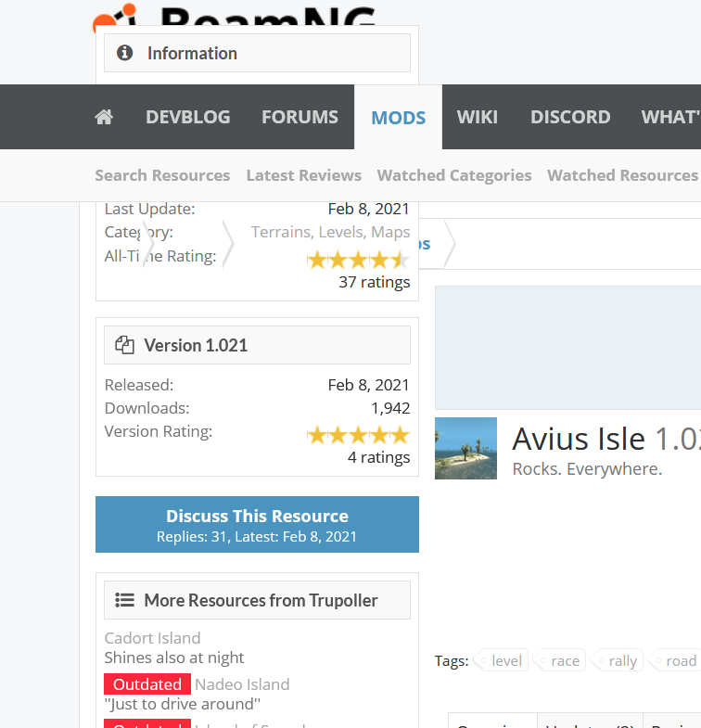Click the Avius Isle thumbnail image
Viewport: 701px width, 728px height.
[465, 448]
